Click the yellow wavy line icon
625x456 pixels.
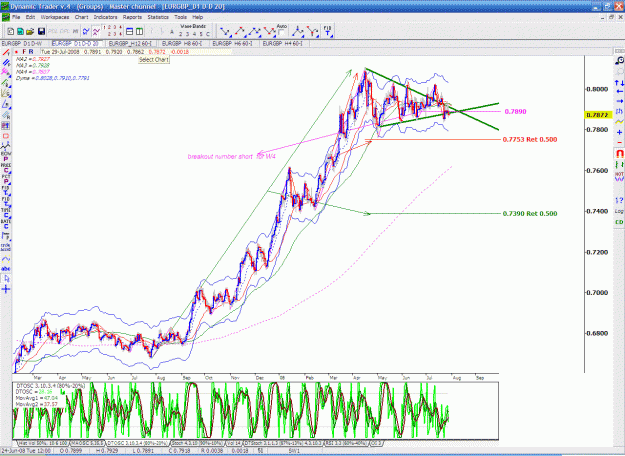[x=619, y=122]
